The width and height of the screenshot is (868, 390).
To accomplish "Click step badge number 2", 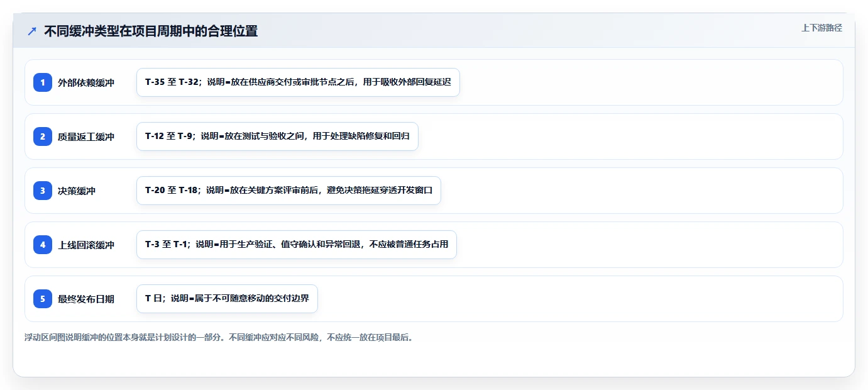I will click(x=43, y=136).
